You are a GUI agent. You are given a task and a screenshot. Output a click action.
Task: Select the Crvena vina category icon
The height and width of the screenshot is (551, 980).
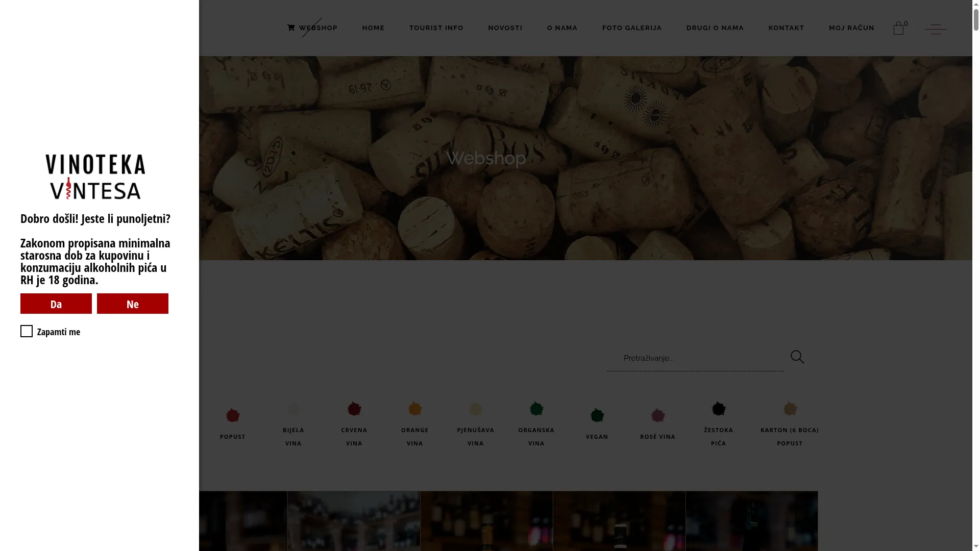point(354,409)
